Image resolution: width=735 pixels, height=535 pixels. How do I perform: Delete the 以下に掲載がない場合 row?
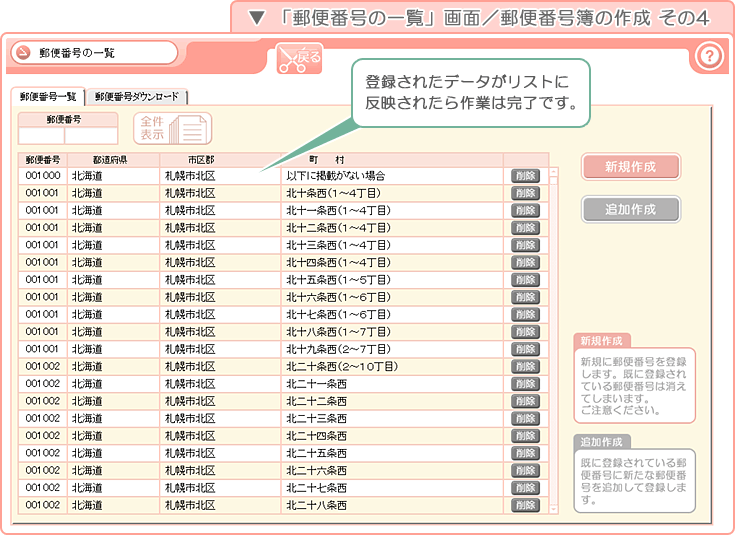(x=525, y=176)
